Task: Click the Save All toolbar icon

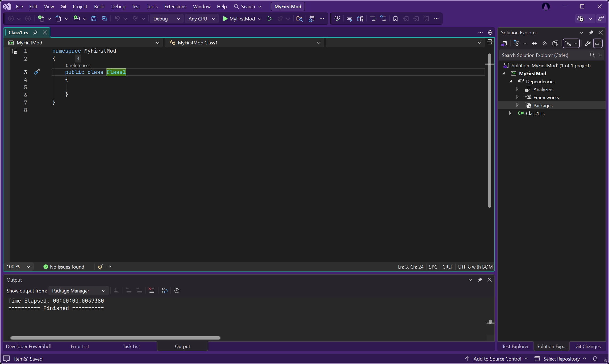Action: click(104, 19)
